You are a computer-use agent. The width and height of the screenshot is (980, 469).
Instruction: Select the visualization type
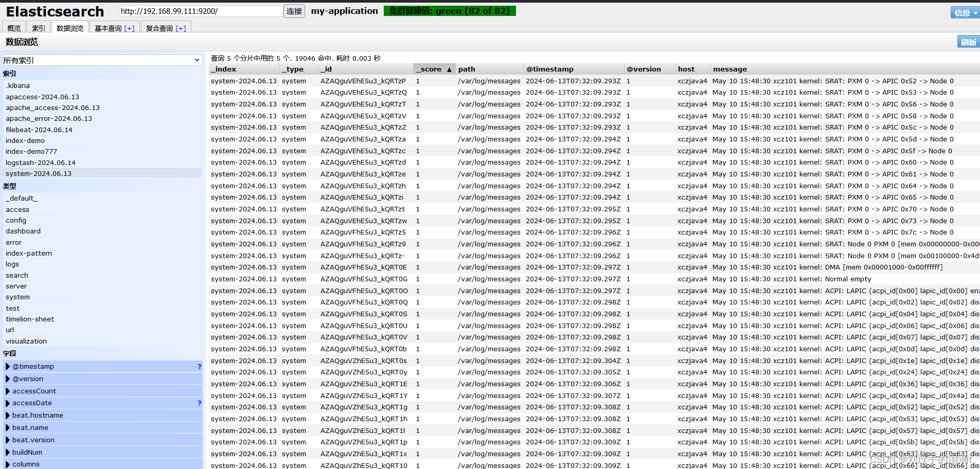102,341
